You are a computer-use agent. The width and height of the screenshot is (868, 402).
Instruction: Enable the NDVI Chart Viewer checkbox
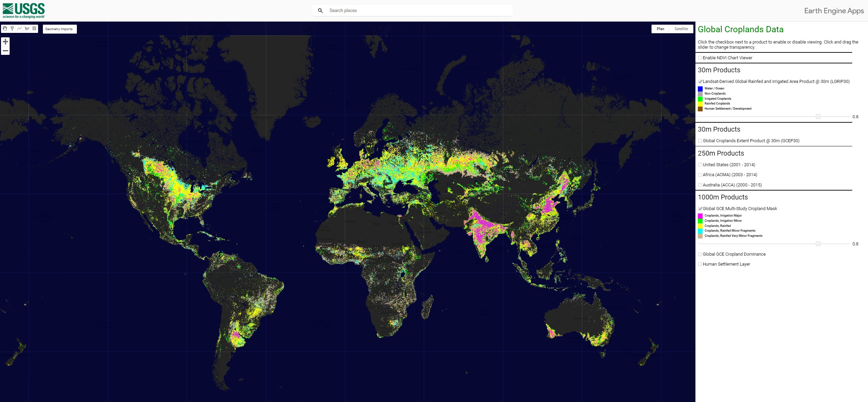(700, 58)
